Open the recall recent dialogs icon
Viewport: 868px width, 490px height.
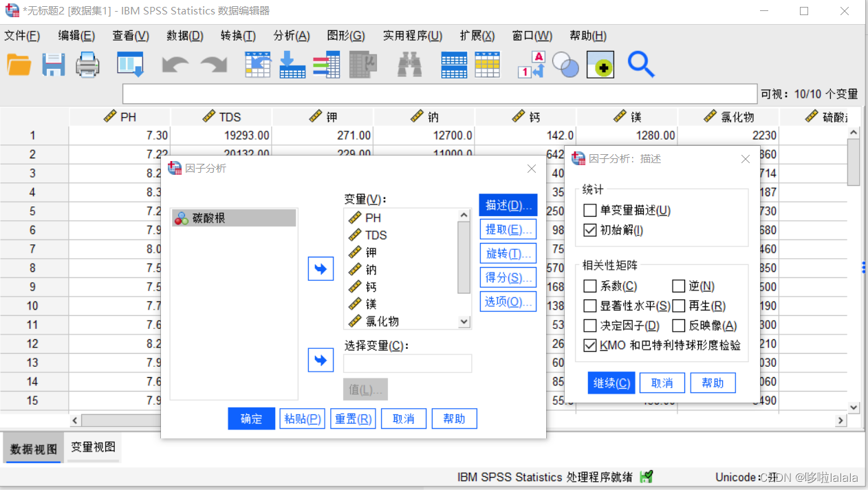[130, 65]
